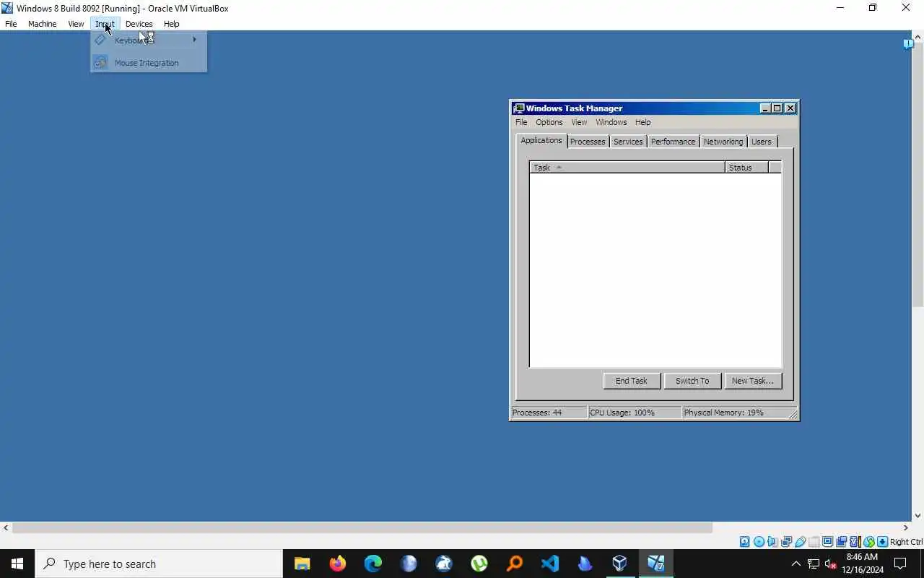Open the Action Center notifications icon
This screenshot has height=578, width=924.
tap(900, 564)
